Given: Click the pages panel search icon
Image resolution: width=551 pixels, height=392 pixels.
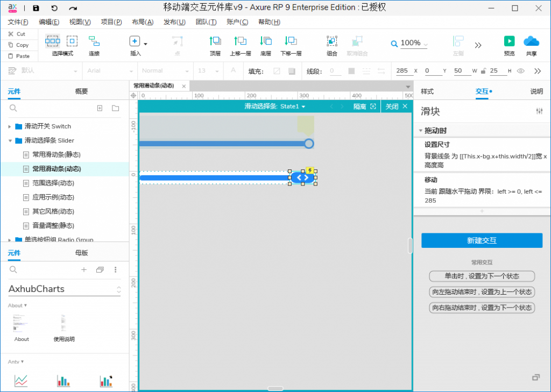Looking at the screenshot, I should [13, 108].
